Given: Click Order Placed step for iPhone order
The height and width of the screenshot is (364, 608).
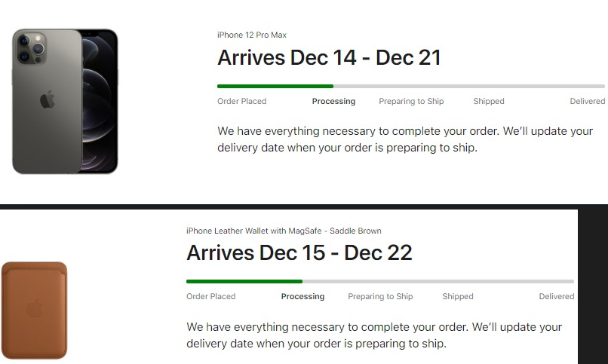Looking at the screenshot, I should (241, 101).
